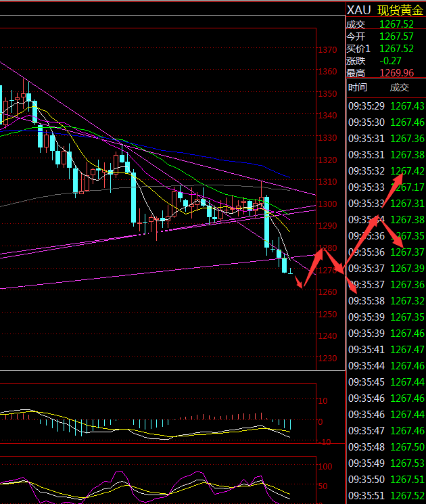Click the 1340 price axis label
This screenshot has height=504, width=426.
(x=327, y=115)
